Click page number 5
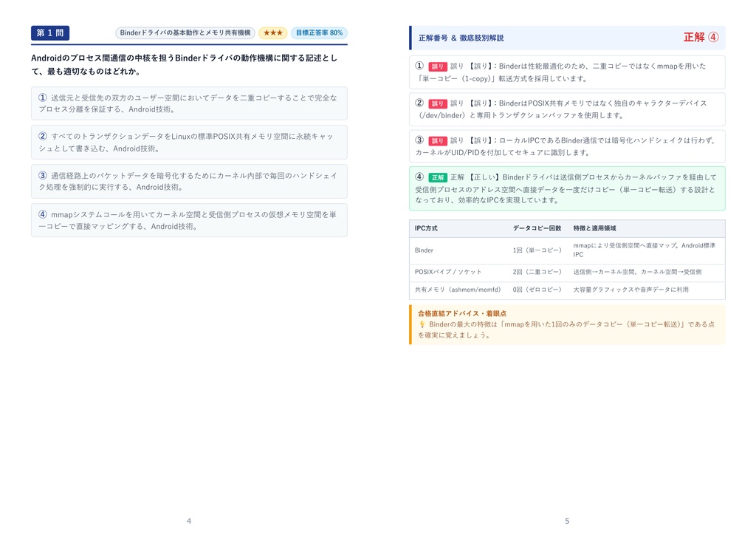This screenshot has width=756, height=537. click(x=567, y=521)
